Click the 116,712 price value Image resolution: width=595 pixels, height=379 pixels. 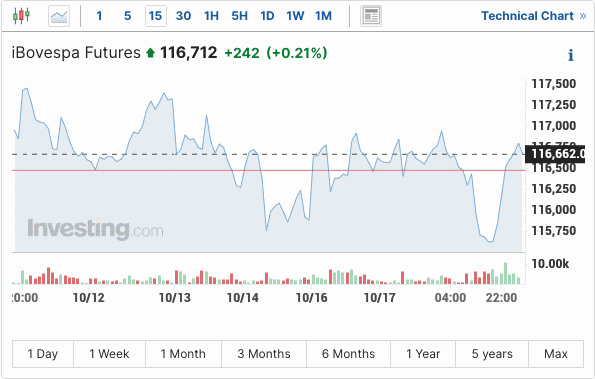(189, 53)
